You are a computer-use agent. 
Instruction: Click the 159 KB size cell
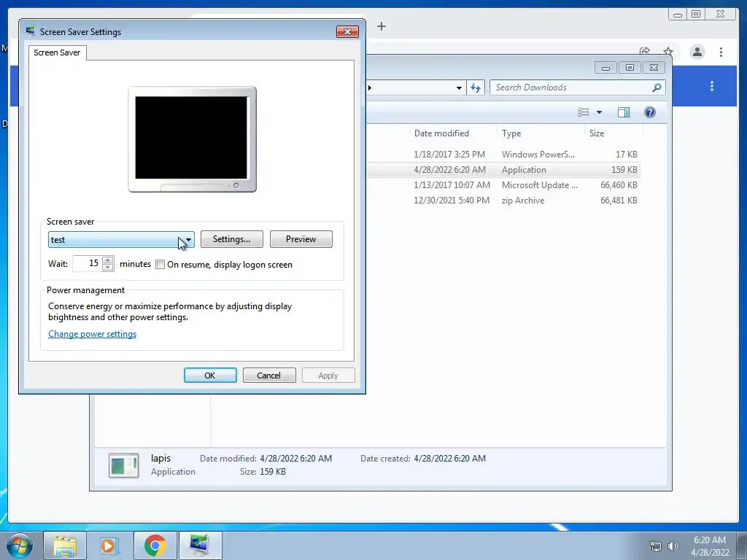[x=624, y=169]
